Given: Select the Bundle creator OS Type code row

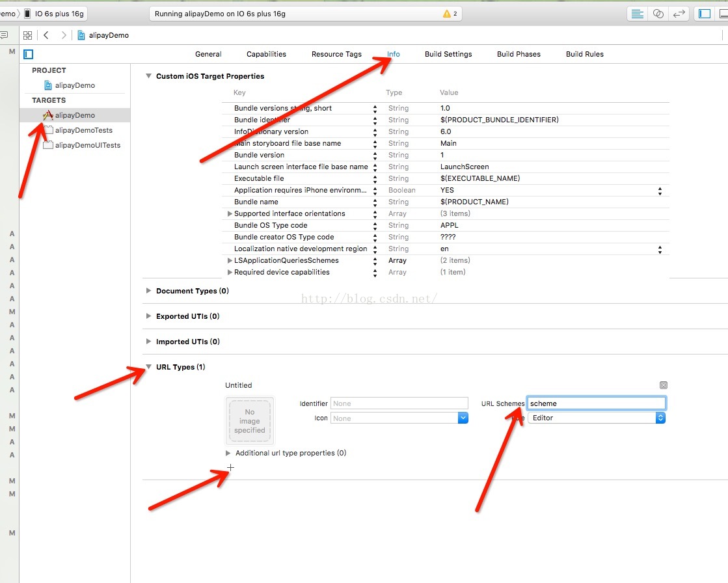Looking at the screenshot, I should click(x=446, y=237).
